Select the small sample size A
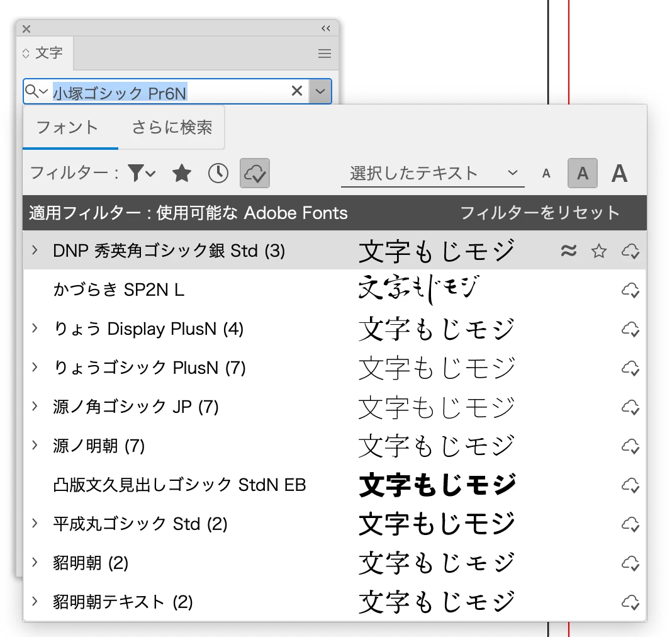This screenshot has height=637, width=672. (546, 174)
